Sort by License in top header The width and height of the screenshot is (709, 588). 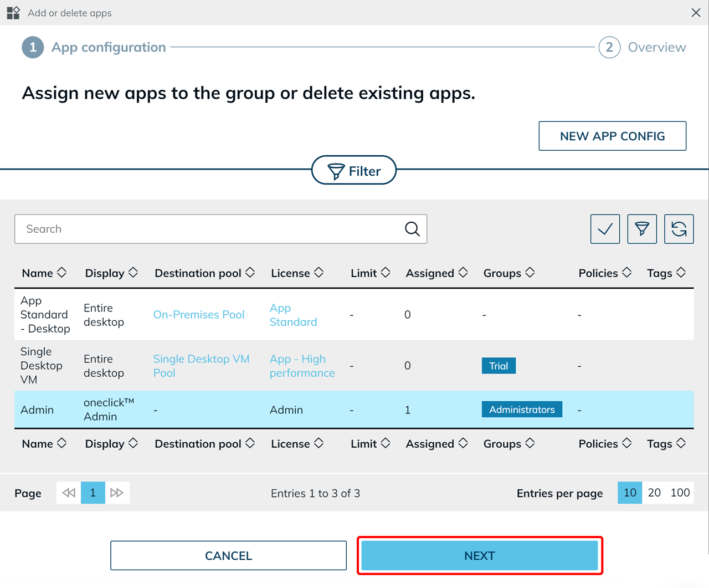[x=297, y=273]
